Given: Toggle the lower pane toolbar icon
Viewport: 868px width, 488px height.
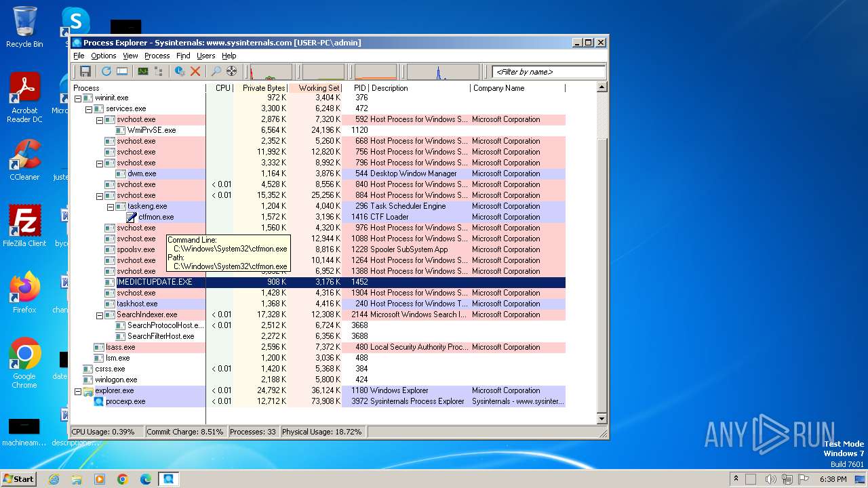Looking at the screenshot, I should (x=122, y=71).
